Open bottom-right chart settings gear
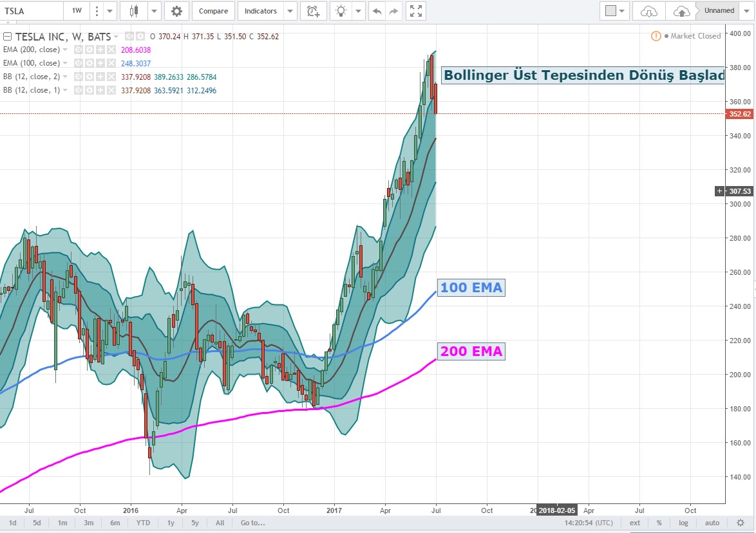The image size is (756, 533). click(x=741, y=523)
